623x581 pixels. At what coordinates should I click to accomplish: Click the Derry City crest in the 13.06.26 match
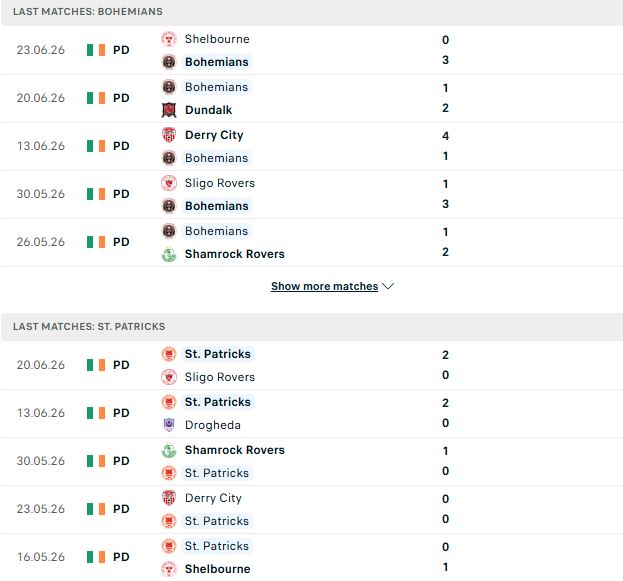[x=169, y=135]
